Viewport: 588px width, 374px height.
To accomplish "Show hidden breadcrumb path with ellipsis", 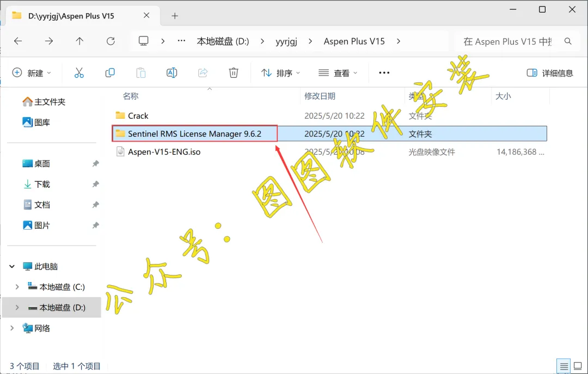I will click(181, 41).
